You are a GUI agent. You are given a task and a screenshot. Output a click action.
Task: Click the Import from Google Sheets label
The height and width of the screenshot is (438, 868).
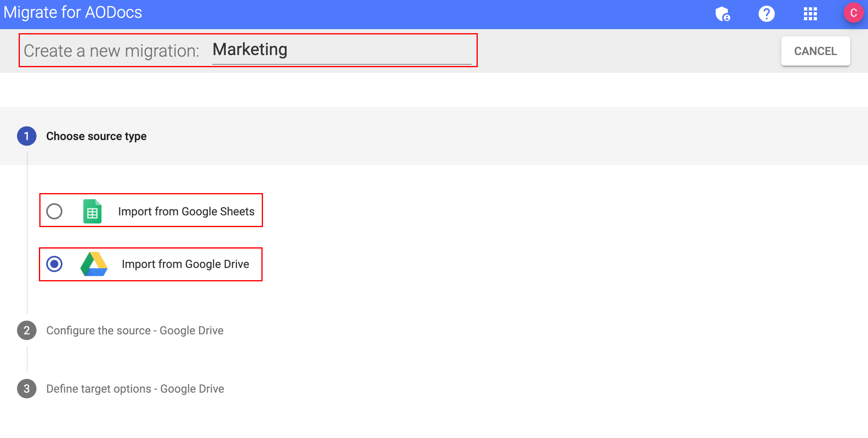(186, 211)
